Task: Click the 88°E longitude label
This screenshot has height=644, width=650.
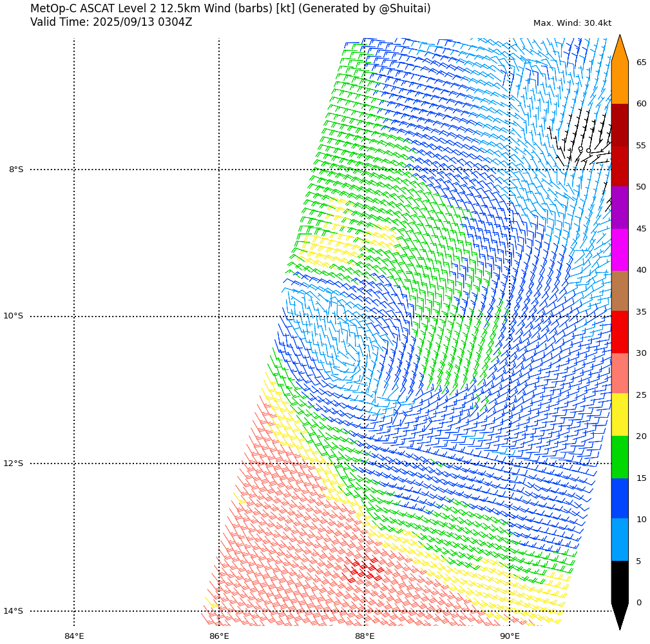Action: click(x=365, y=636)
